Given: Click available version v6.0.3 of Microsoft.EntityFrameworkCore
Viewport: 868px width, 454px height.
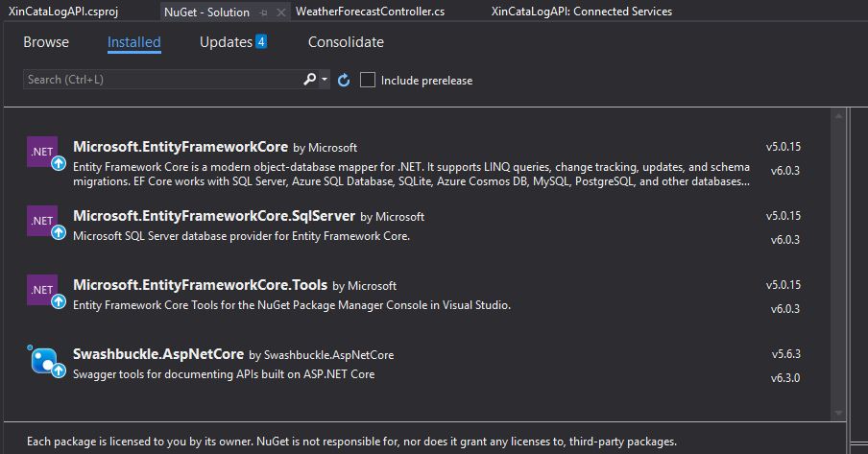Looking at the screenshot, I should [785, 171].
